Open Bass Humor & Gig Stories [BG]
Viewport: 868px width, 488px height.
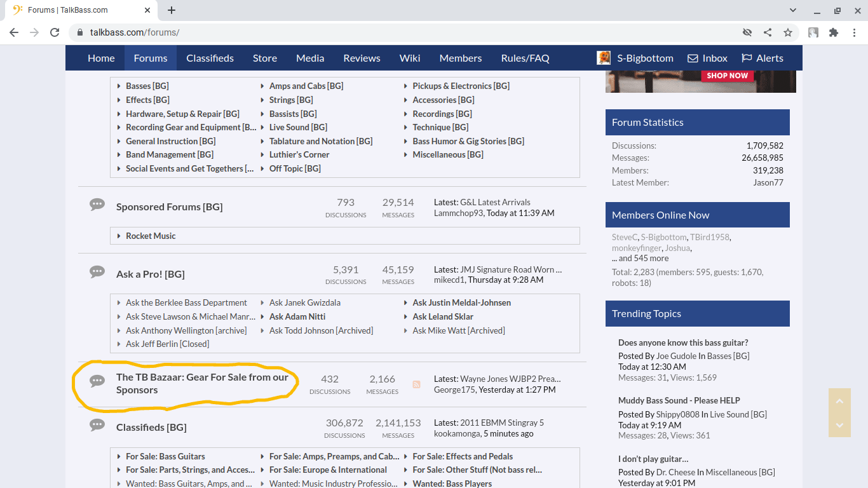pyautogui.click(x=468, y=141)
